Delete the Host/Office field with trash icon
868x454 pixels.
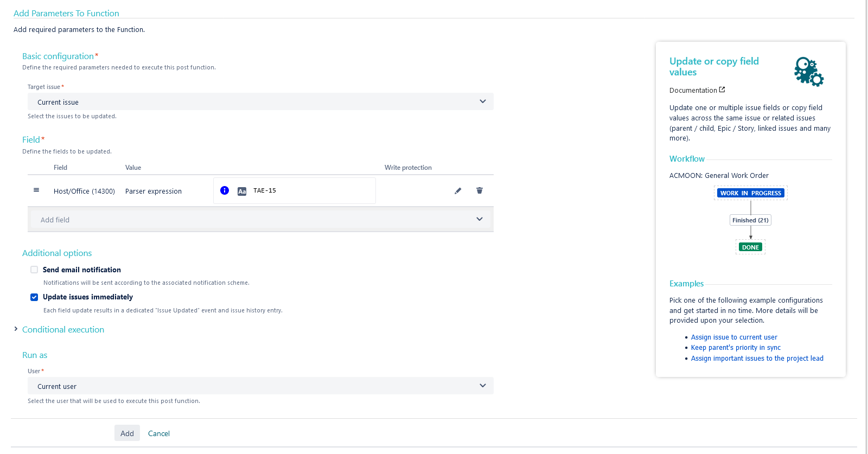(480, 190)
